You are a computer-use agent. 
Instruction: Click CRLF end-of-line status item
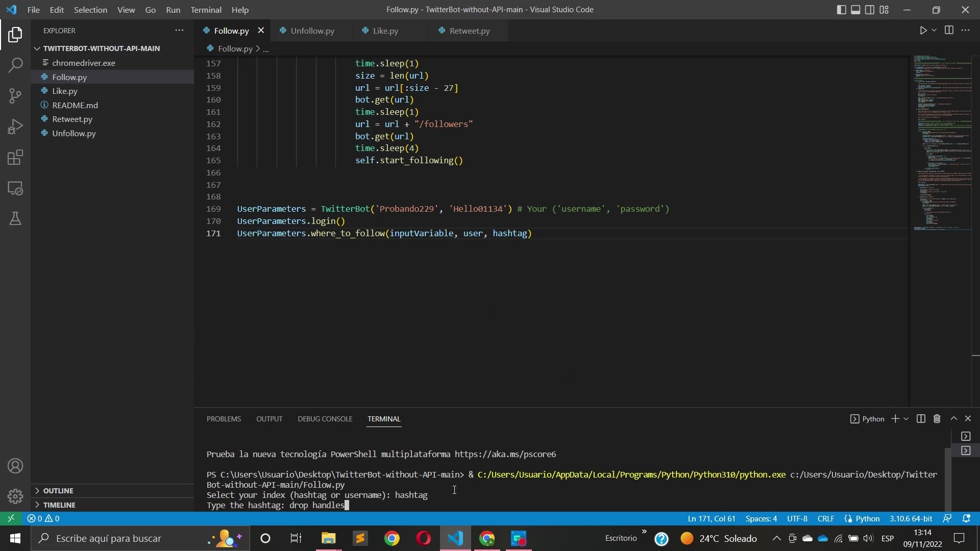pos(825,519)
